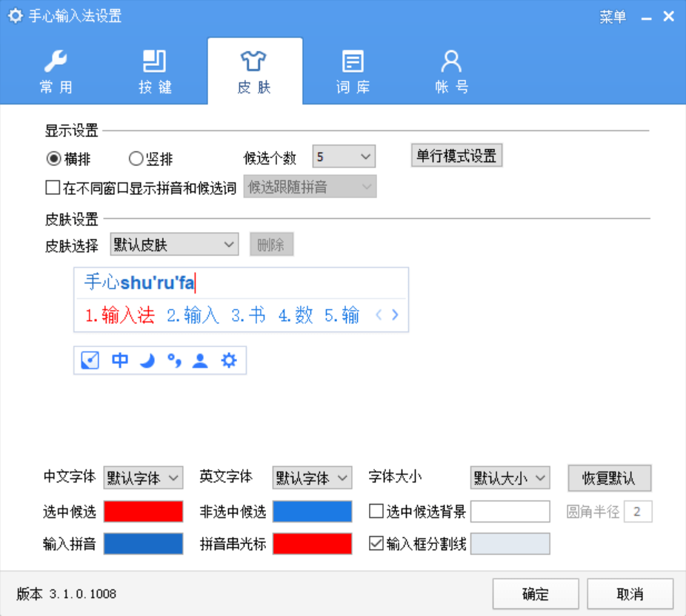The width and height of the screenshot is (686, 616).
Task: Uncheck 输入框分割线 checkbox
Action: (x=376, y=544)
